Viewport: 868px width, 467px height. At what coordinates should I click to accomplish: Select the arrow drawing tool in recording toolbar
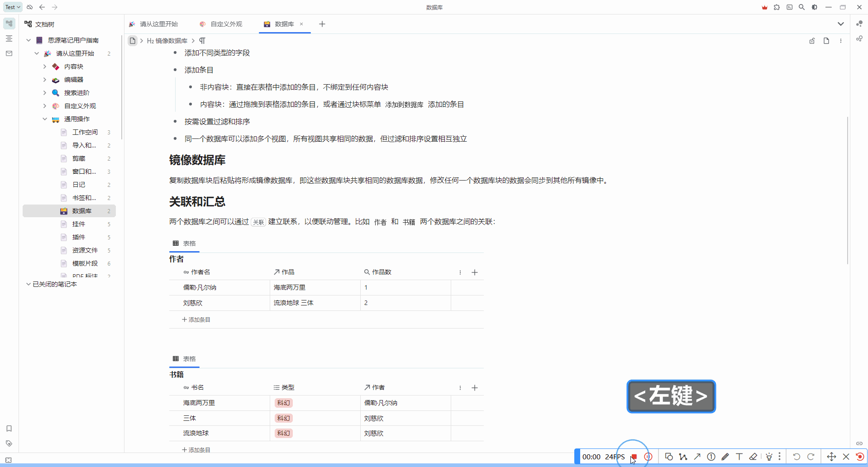[x=697, y=457]
